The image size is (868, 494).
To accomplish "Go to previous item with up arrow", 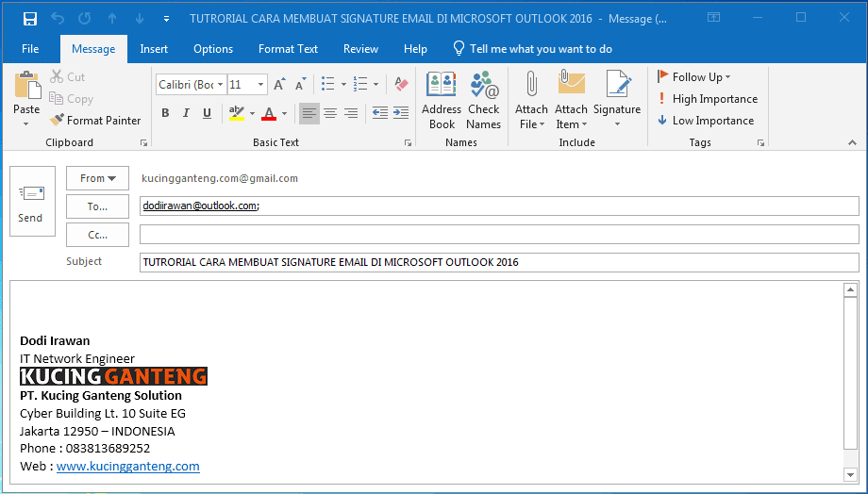I will point(112,18).
